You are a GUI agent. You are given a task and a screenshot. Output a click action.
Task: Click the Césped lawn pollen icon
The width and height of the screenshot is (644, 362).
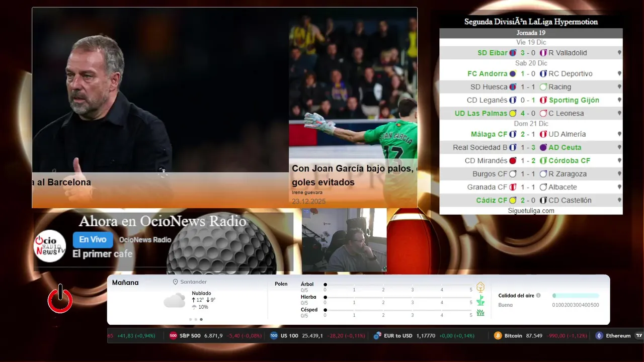(x=480, y=313)
